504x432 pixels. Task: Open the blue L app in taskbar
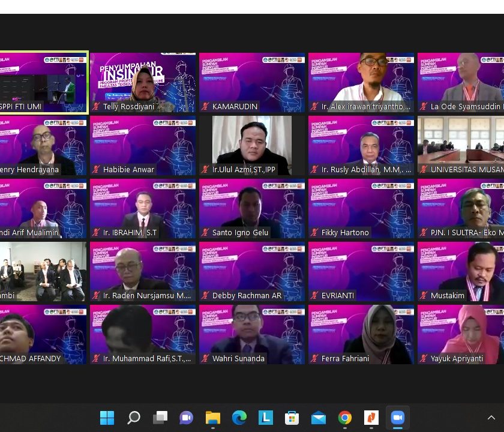click(265, 418)
